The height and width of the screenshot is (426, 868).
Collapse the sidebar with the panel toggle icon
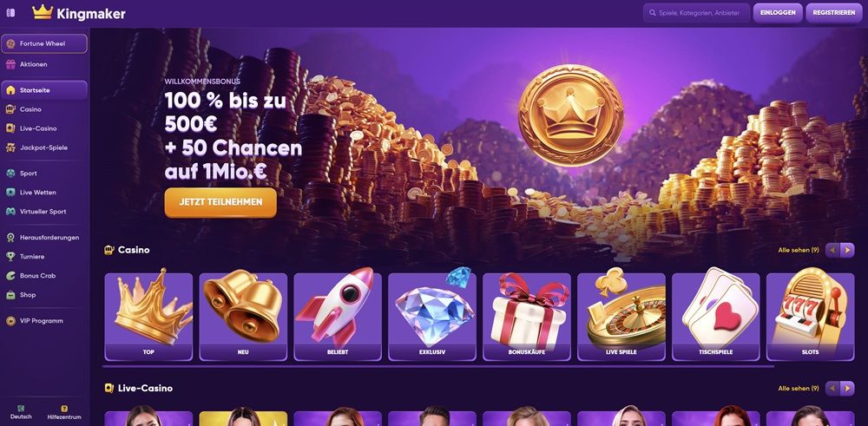coord(10,13)
